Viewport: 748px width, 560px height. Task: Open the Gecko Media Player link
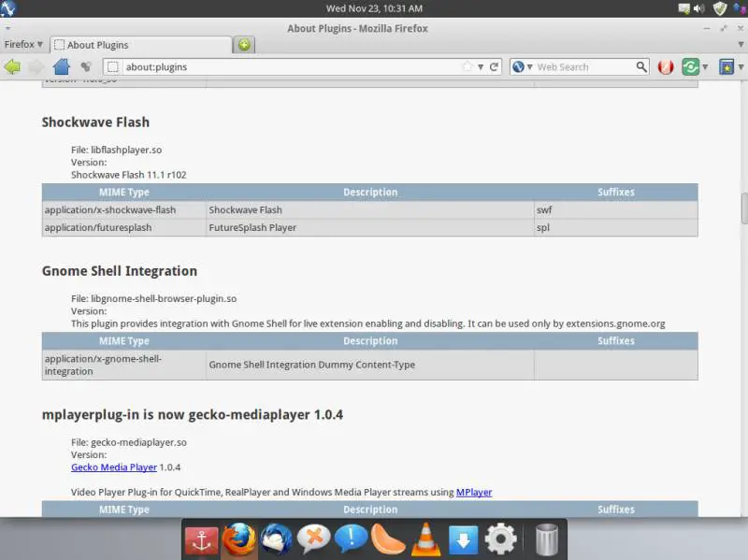click(114, 467)
